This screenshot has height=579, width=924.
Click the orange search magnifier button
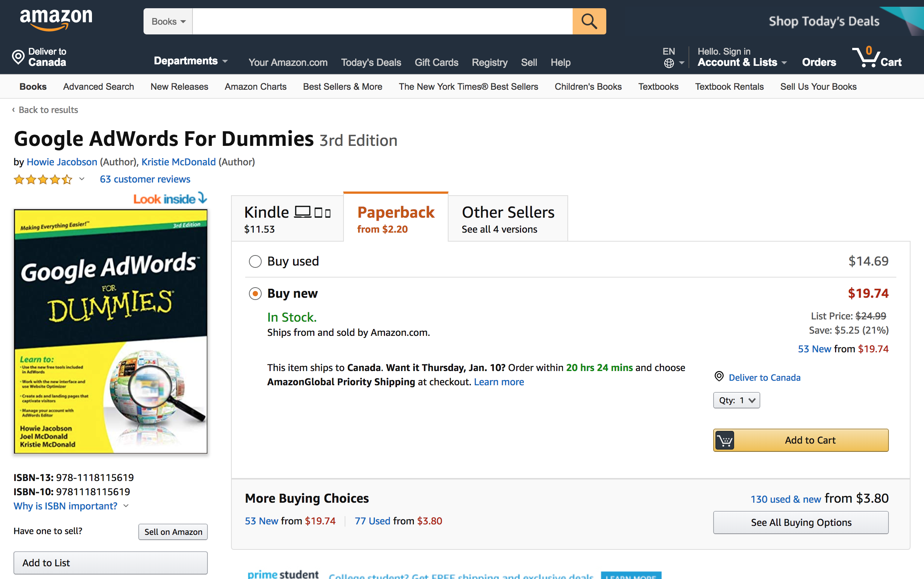(x=589, y=21)
